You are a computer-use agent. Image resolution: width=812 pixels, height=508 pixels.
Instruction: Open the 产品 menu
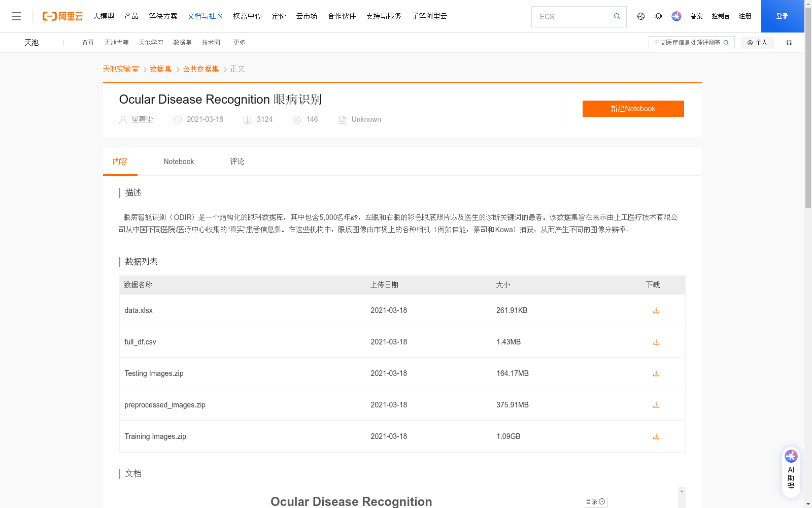(x=131, y=16)
